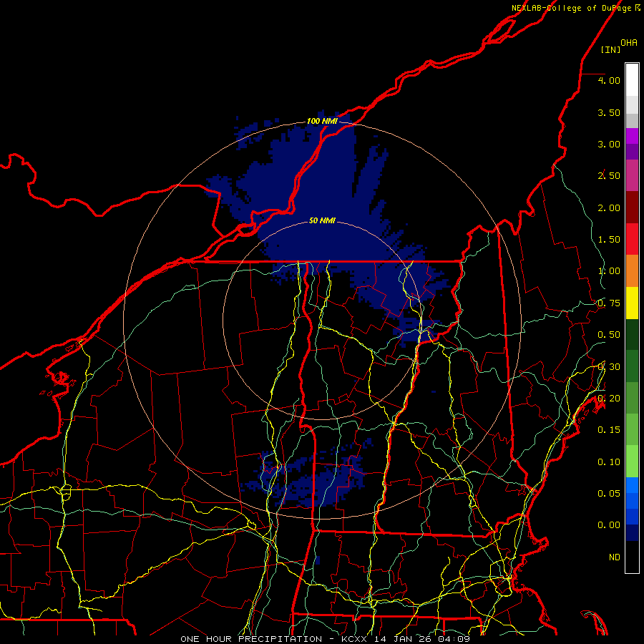Click the ONE HOUR PRECIPITATION caption text
The image size is (644, 644).
[x=251, y=639]
